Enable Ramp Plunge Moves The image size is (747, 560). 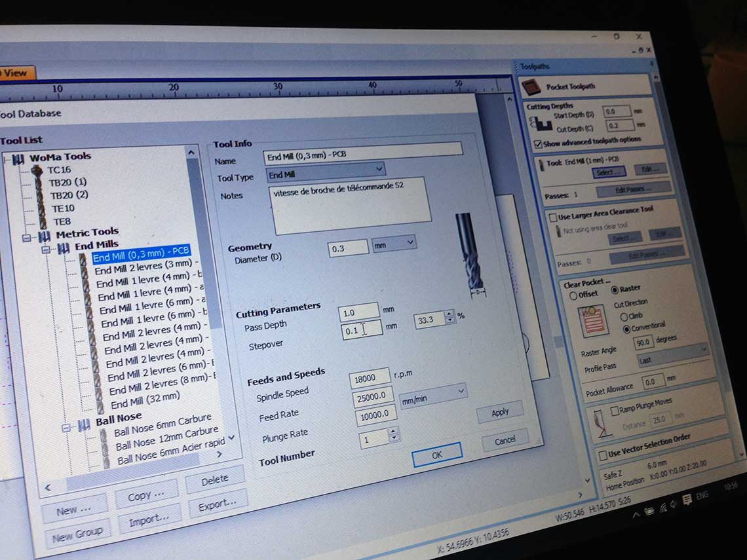pos(615,411)
